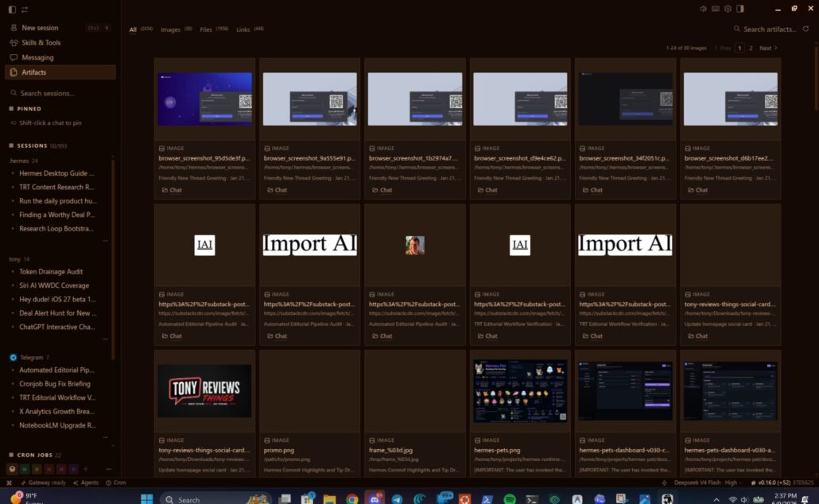The height and width of the screenshot is (504, 819).
Task: Click the frame_%03d.jpg file name
Action: tap(390, 450)
